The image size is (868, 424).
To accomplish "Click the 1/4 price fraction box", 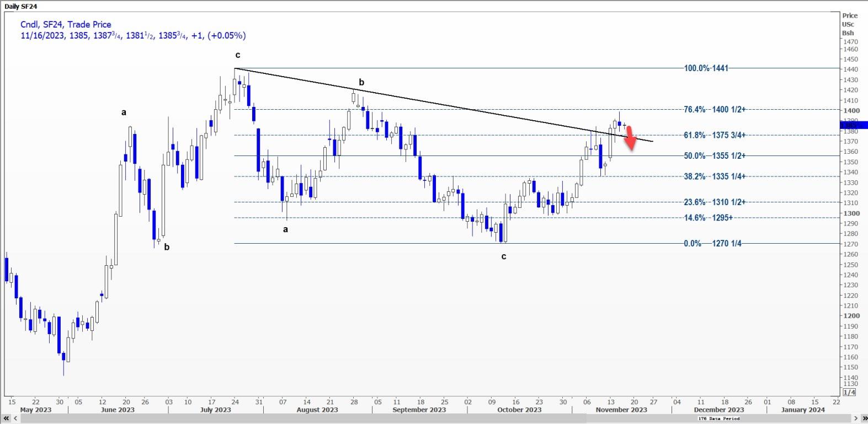I will [849, 392].
